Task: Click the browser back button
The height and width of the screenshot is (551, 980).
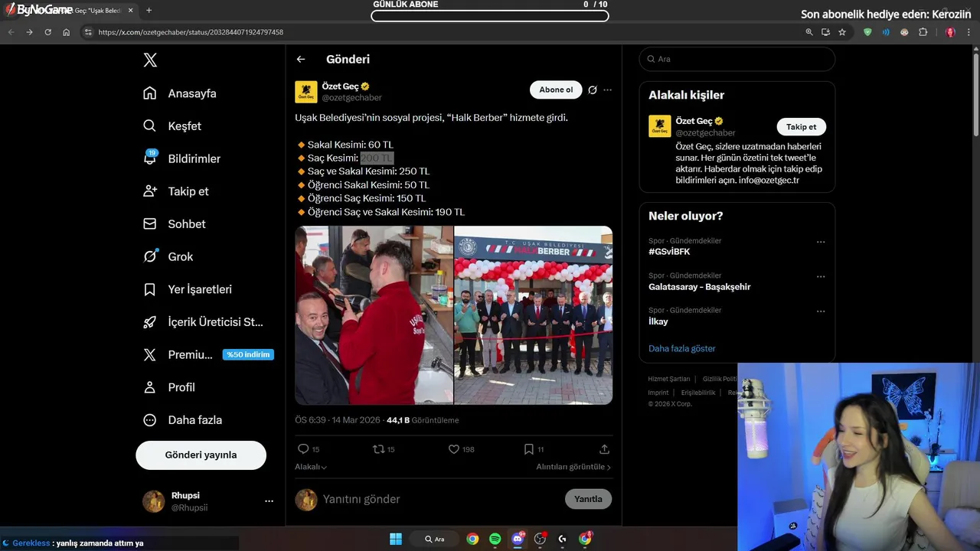Action: coord(11,32)
